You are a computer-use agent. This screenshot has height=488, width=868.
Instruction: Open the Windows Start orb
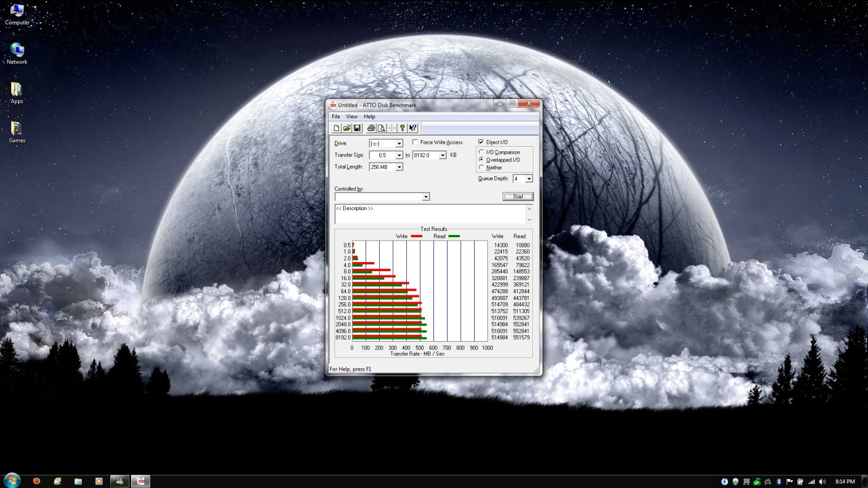[x=12, y=481]
